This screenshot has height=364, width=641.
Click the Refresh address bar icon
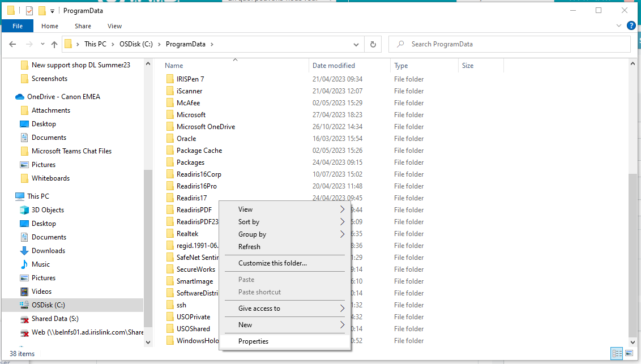pyautogui.click(x=373, y=44)
